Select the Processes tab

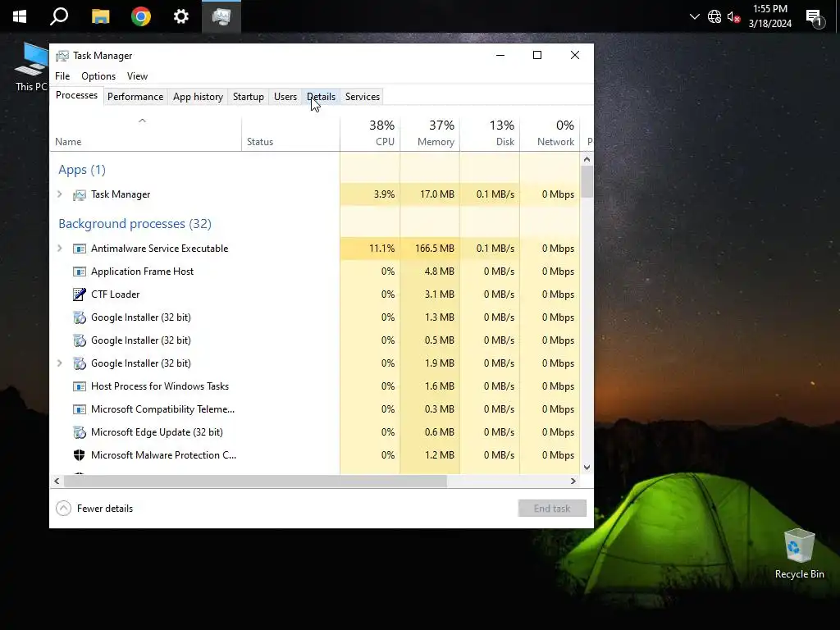(x=76, y=95)
